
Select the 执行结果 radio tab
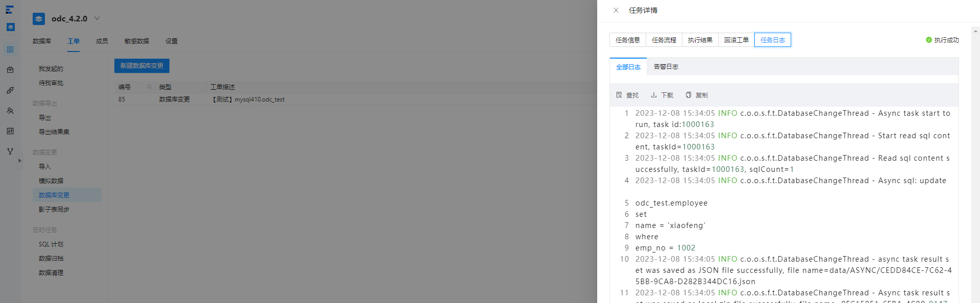[x=700, y=40]
